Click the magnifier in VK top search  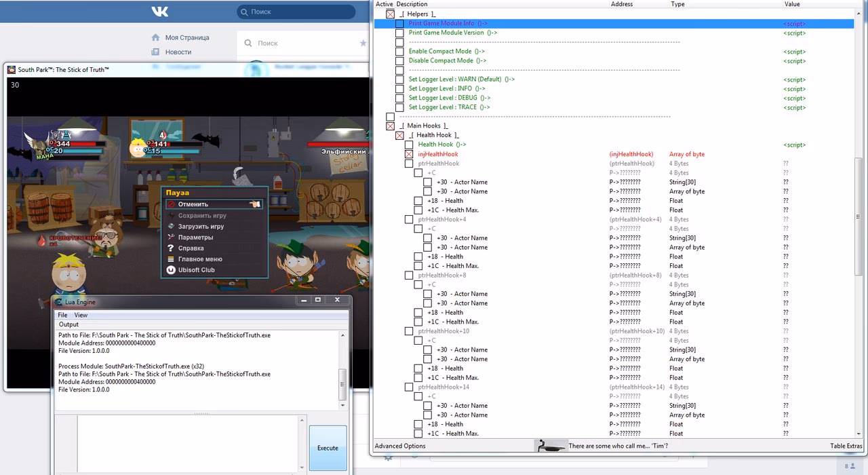pyautogui.click(x=245, y=12)
